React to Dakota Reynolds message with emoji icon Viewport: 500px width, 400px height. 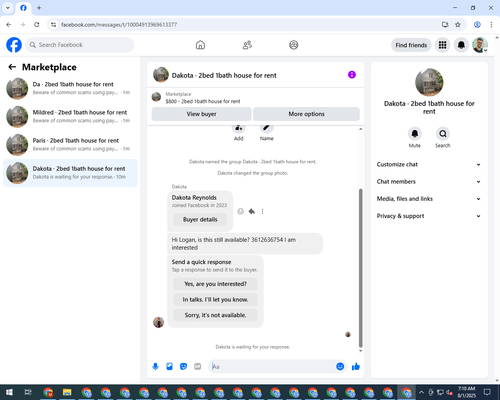240,211
